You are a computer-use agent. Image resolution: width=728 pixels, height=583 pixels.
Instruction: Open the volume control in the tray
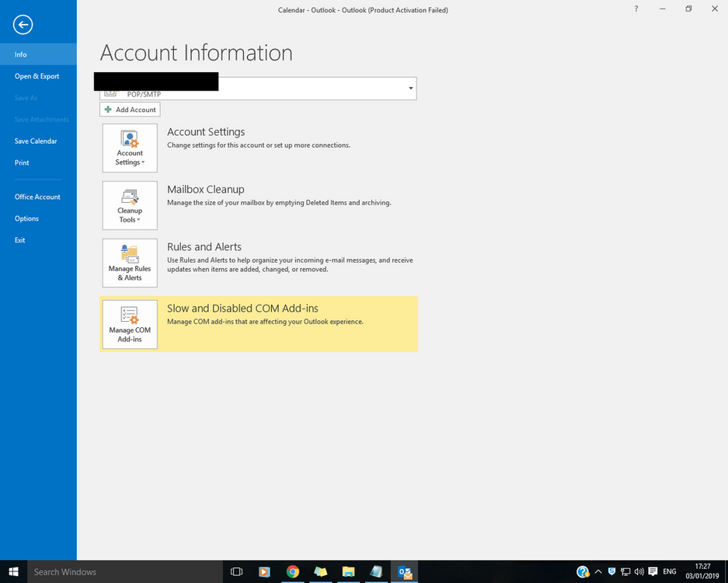639,572
